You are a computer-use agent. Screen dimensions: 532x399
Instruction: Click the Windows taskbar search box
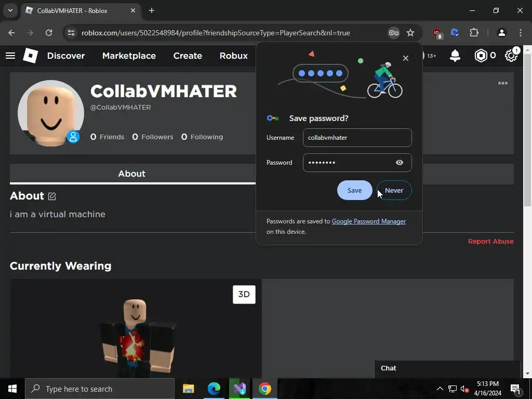(100, 389)
